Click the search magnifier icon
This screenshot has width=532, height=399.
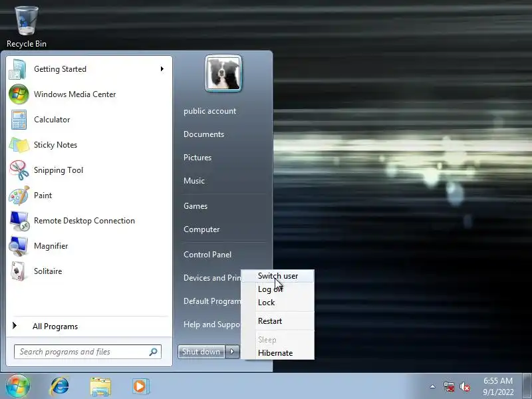[x=154, y=352]
